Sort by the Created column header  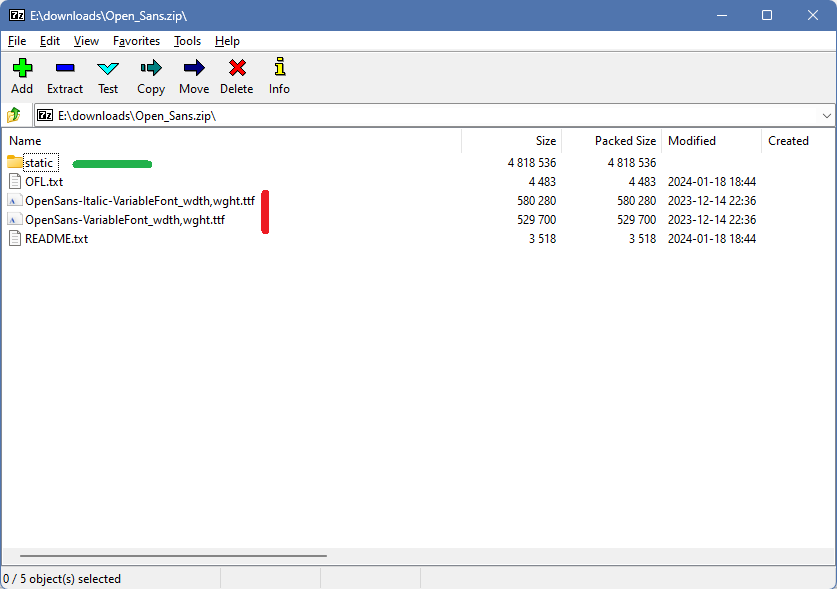(798, 141)
